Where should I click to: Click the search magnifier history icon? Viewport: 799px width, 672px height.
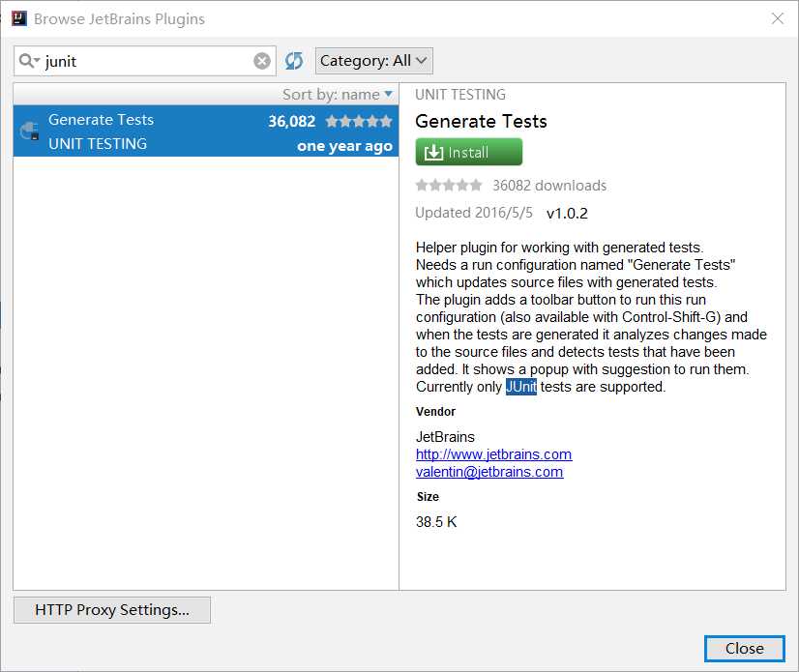[29, 61]
